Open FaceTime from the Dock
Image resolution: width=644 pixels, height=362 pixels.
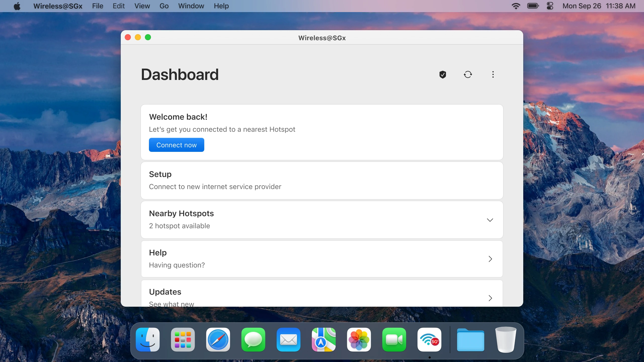point(394,340)
